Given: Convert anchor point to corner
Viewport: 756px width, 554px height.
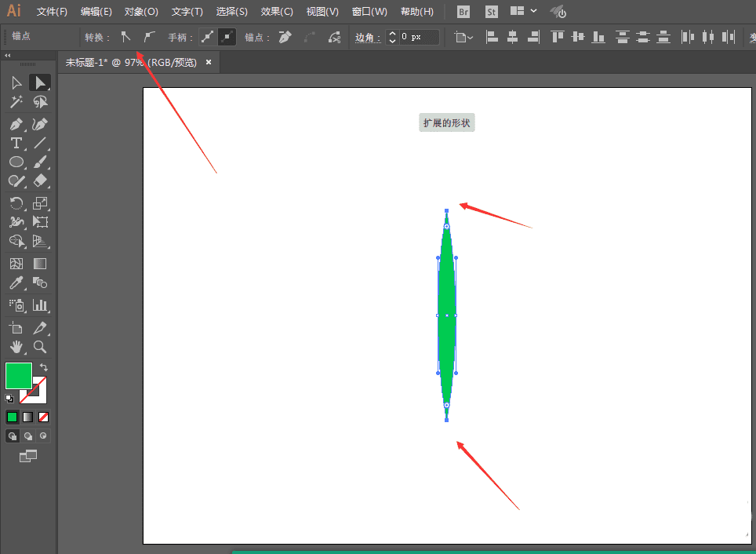Looking at the screenshot, I should click(125, 37).
